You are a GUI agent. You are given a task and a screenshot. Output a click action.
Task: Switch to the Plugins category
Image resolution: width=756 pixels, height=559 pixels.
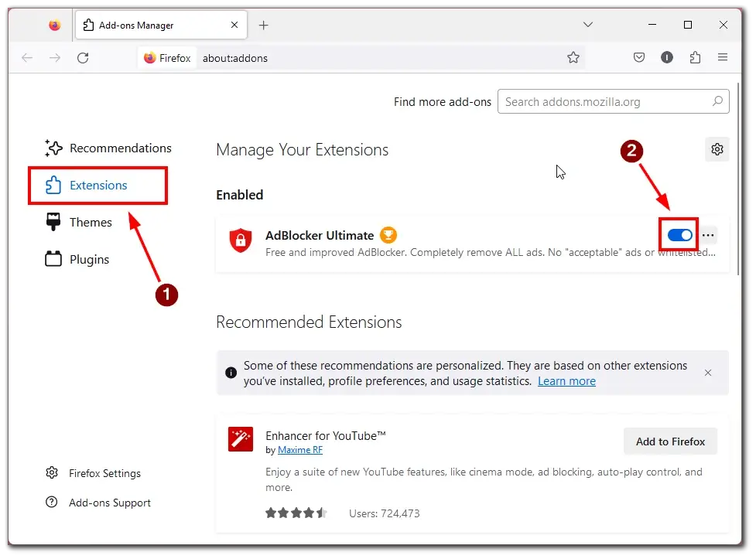tap(77, 259)
